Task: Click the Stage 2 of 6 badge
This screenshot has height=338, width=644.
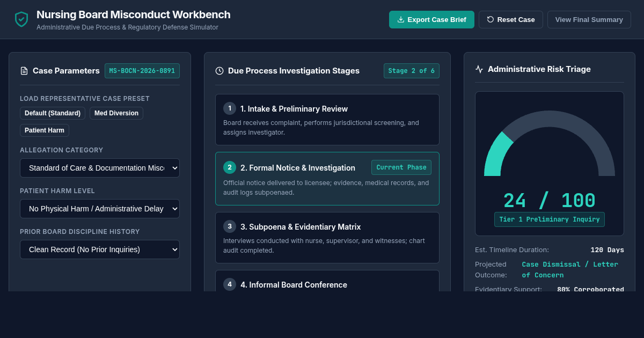Action: (x=412, y=71)
